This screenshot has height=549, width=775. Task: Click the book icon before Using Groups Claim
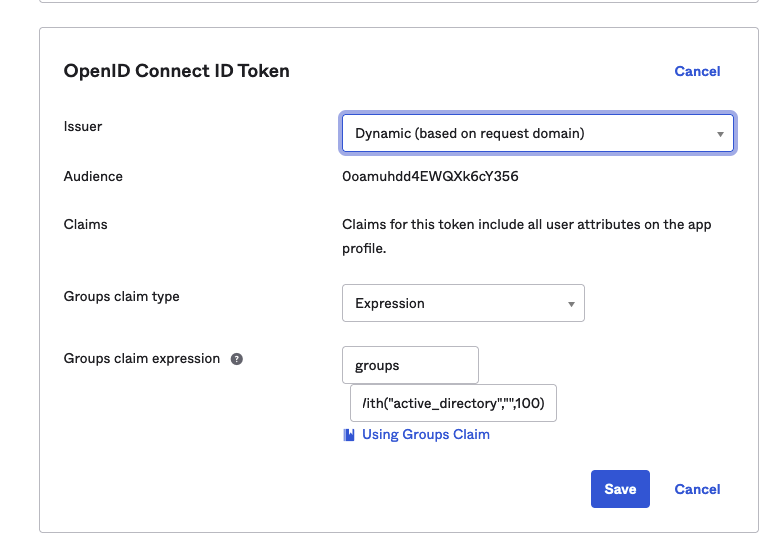[349, 435]
